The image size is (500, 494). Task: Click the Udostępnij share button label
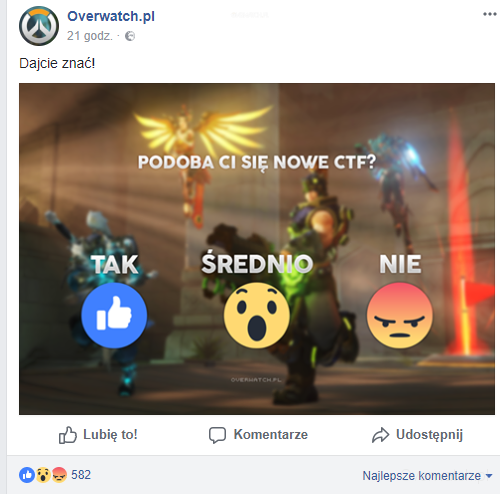click(x=429, y=435)
